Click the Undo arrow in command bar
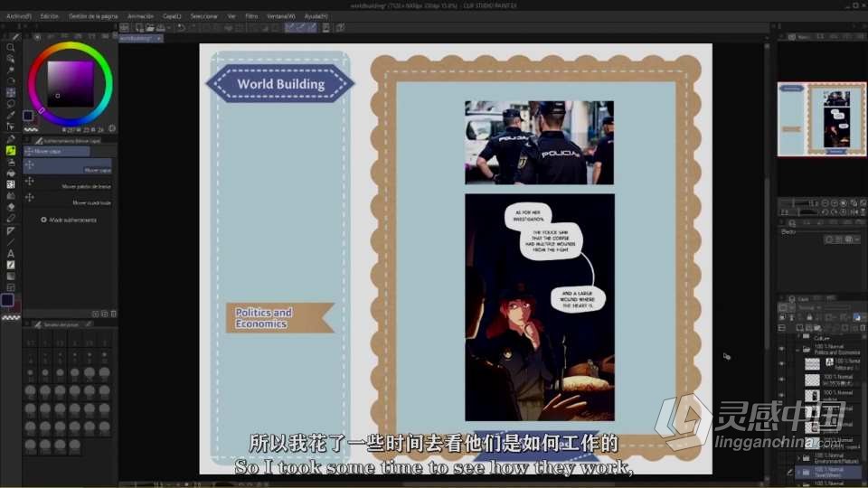 (181, 28)
